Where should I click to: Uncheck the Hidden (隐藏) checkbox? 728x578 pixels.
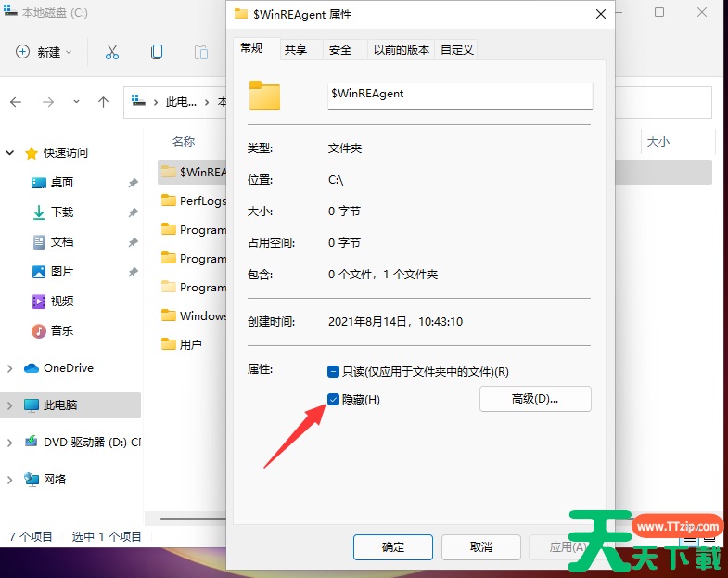pyautogui.click(x=333, y=399)
